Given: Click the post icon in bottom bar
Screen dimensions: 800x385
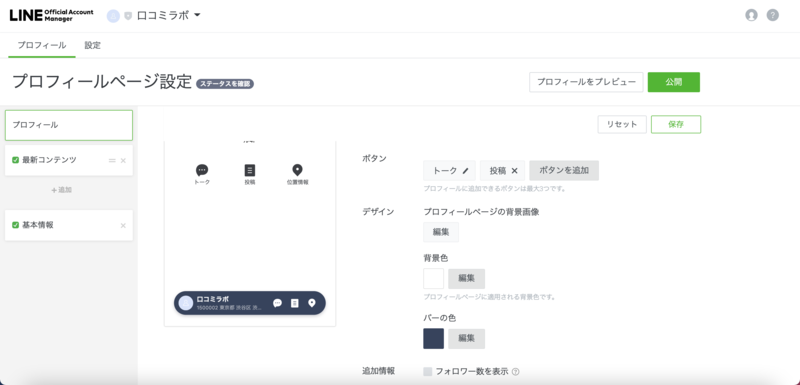Looking at the screenshot, I should [294, 303].
